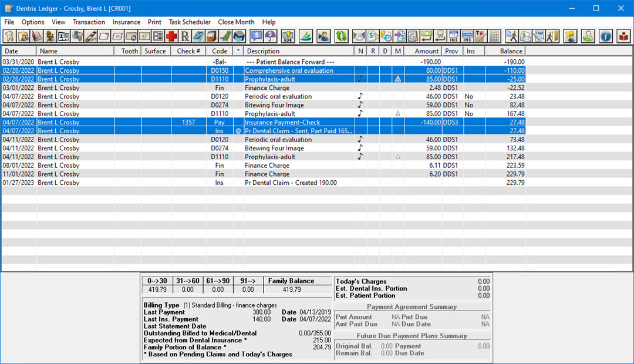Click the Tx notepad toolbar icon
This screenshot has height=364, width=634.
(x=481, y=36)
